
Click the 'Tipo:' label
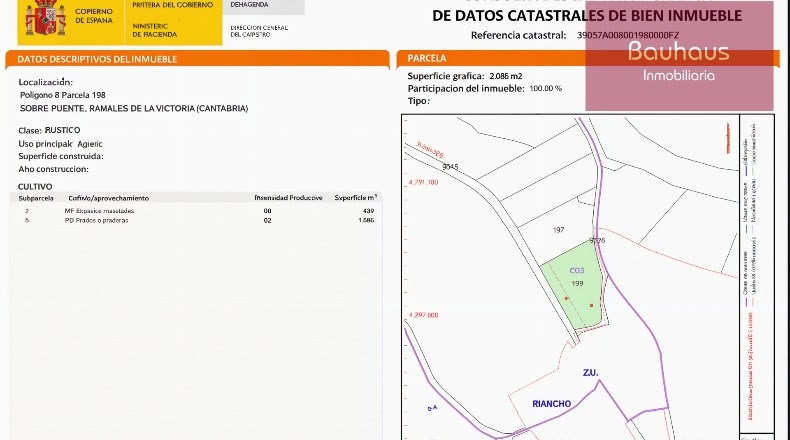coord(419,101)
